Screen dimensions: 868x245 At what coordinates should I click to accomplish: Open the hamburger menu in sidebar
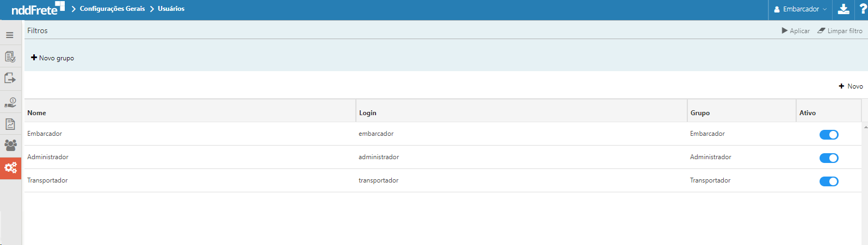coord(10,35)
